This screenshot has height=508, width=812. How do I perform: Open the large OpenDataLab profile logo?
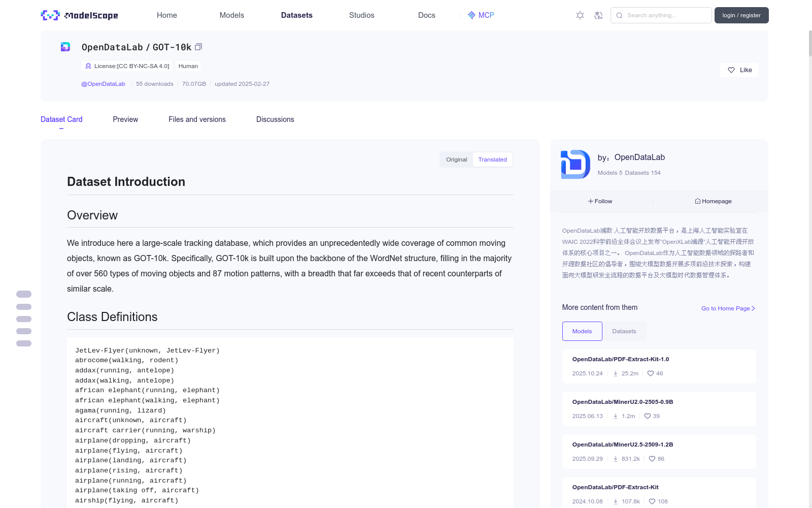click(x=576, y=164)
